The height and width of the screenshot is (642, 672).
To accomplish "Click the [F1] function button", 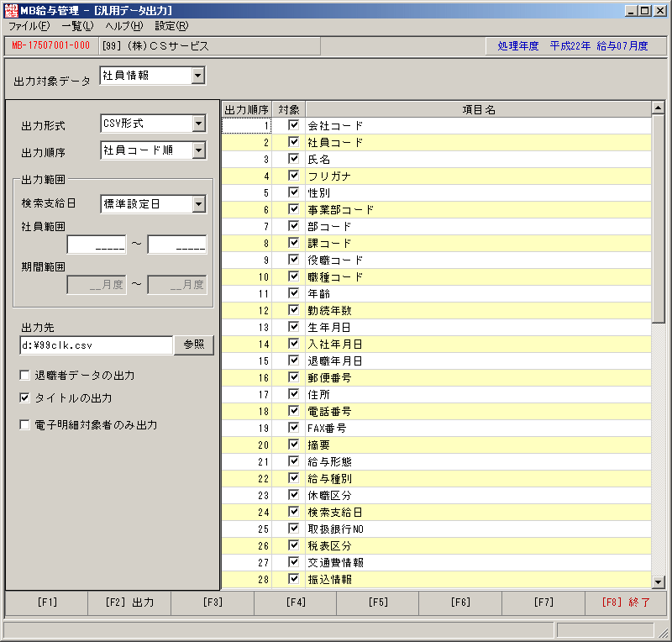I will 47,603.
